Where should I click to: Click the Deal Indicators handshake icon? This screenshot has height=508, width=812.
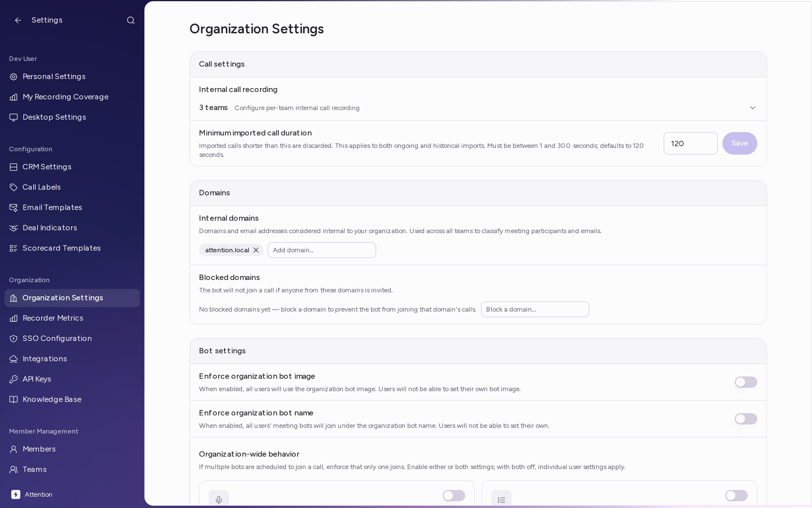[x=14, y=228]
